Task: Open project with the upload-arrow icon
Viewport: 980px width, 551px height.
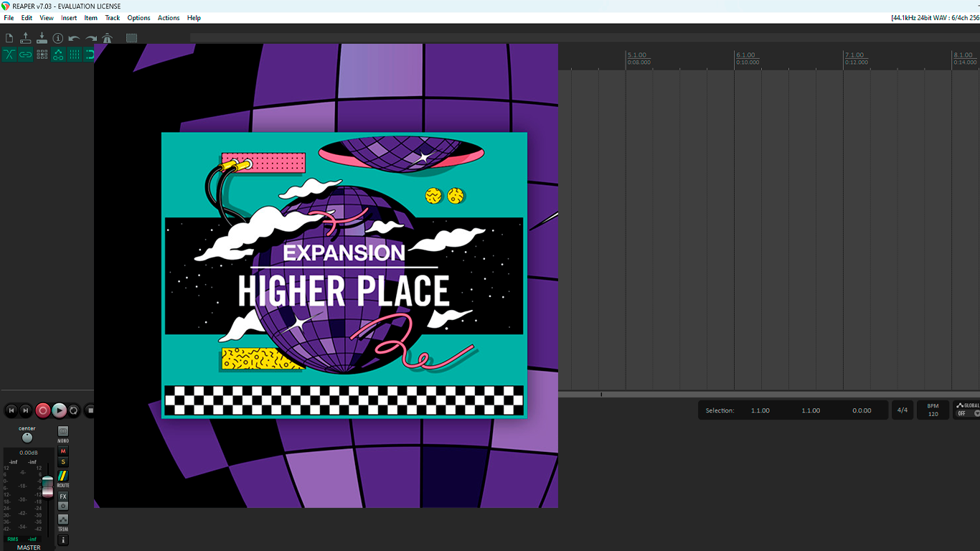Action: click(x=25, y=38)
